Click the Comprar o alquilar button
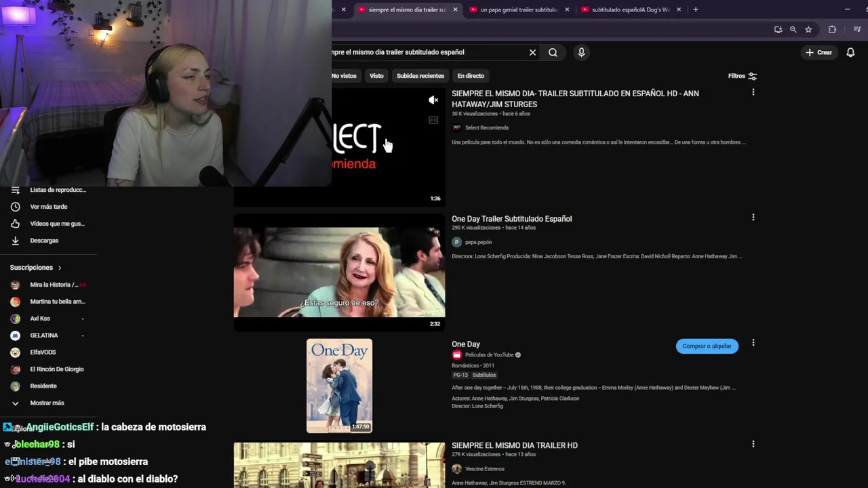Viewport: 868px width, 488px height. [707, 346]
